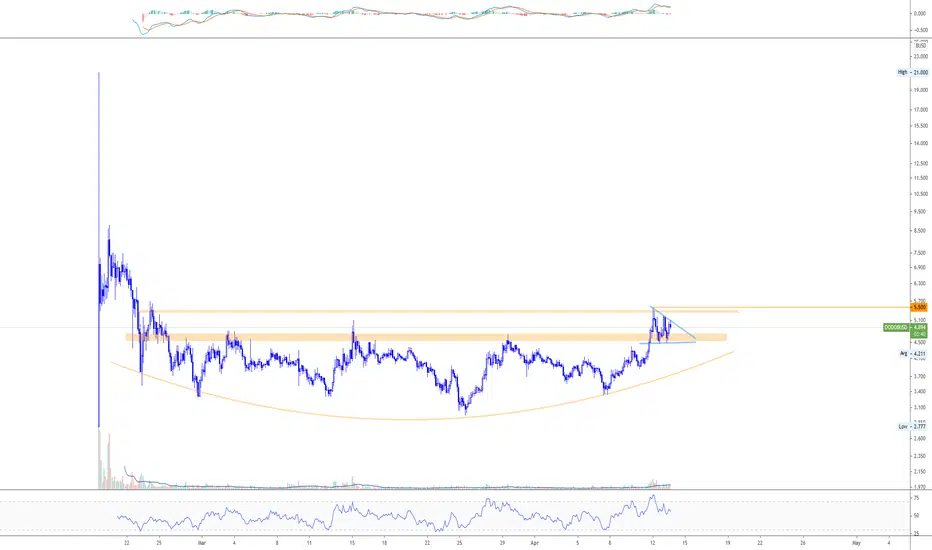
Task: Click the 9.500 price axis tick
Action: click(920, 211)
